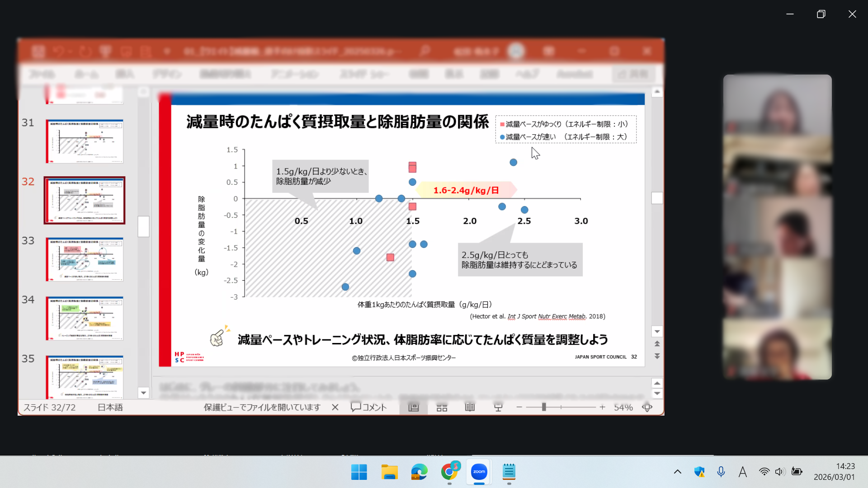Open the Undo history dropdown
Image resolution: width=868 pixels, height=488 pixels.
point(70,51)
